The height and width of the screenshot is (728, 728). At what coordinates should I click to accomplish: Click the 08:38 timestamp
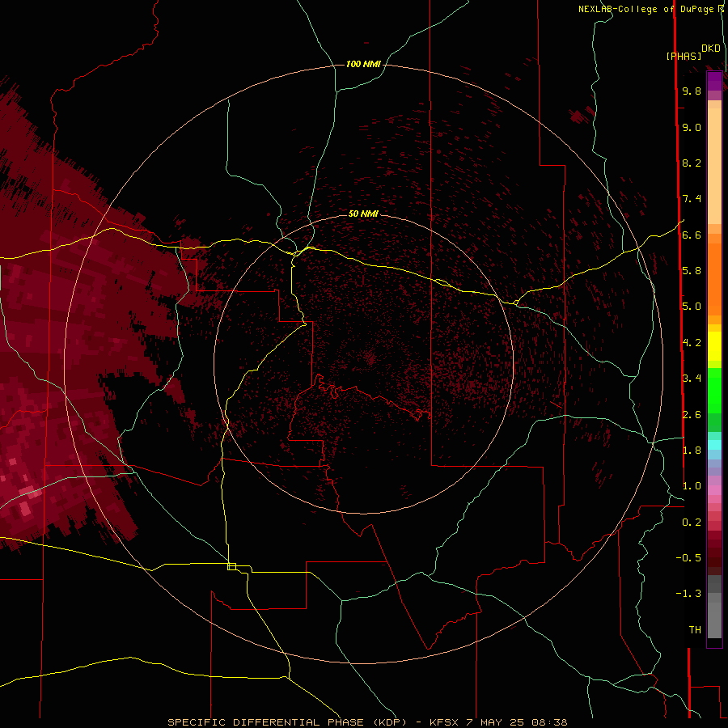click(x=548, y=722)
